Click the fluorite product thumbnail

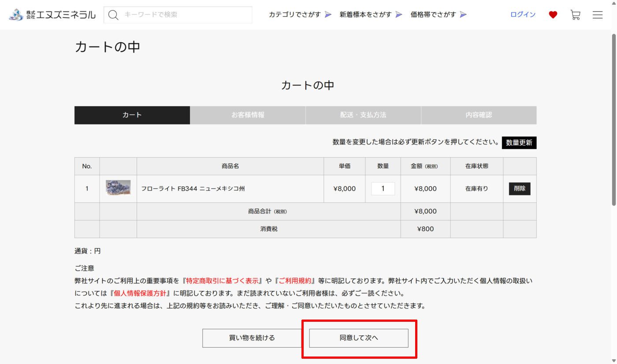pos(118,188)
